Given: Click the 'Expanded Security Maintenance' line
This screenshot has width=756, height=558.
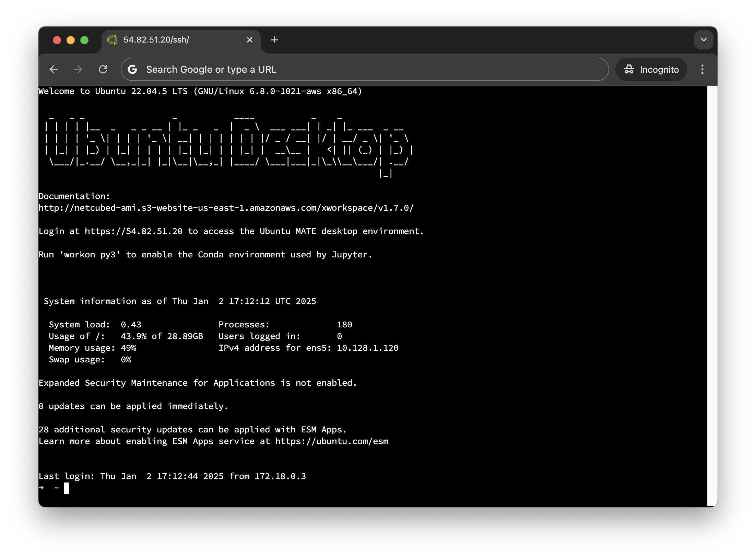Looking at the screenshot, I should pyautogui.click(x=198, y=383).
